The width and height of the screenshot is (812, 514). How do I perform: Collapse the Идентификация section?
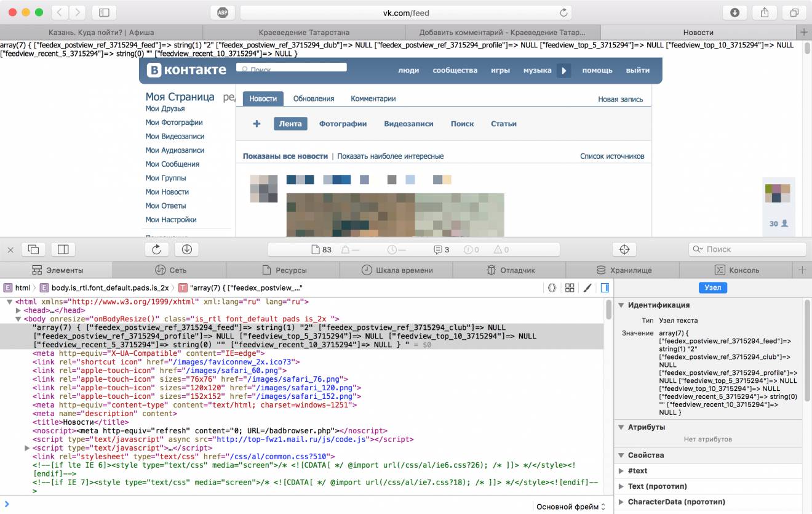[x=621, y=305]
